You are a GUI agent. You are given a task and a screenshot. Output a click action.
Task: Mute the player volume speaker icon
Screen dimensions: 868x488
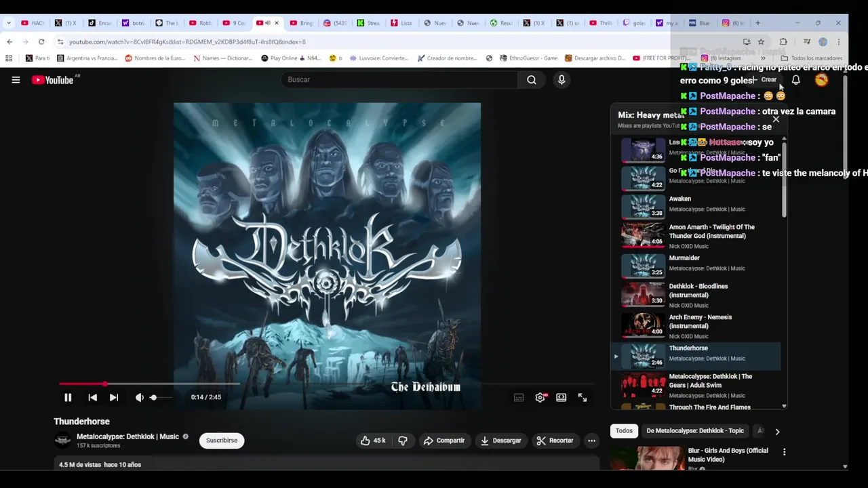pyautogui.click(x=139, y=397)
